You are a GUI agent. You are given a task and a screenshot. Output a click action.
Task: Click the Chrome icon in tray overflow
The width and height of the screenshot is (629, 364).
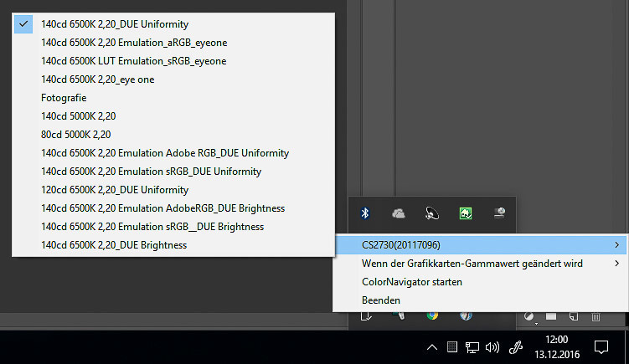tap(432, 316)
